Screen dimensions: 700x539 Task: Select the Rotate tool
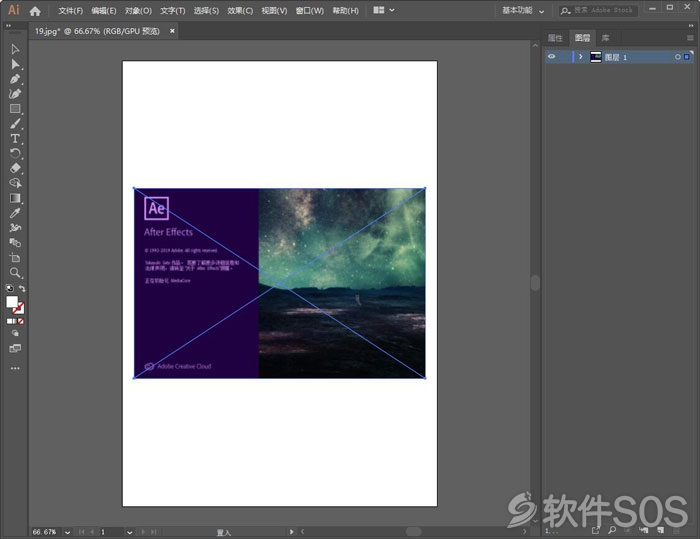click(15, 154)
